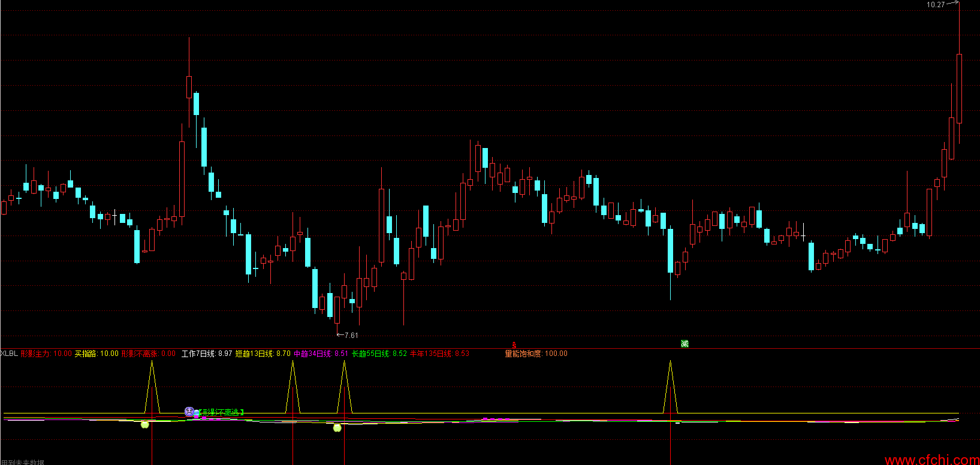Viewport: 980px width, 465px height.
Task: Click the 7.61 low price label
Action: 351,336
